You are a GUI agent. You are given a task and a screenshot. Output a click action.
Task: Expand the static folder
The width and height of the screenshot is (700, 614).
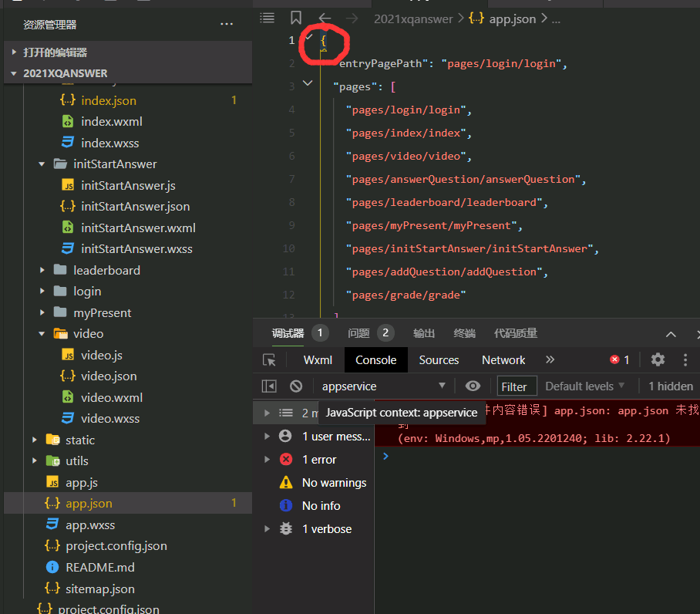[x=35, y=440]
